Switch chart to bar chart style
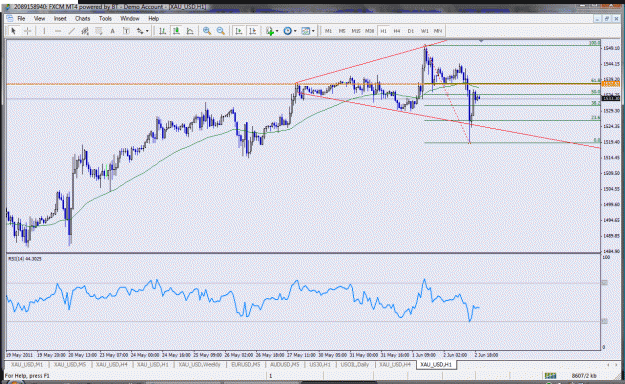 [x=162, y=31]
